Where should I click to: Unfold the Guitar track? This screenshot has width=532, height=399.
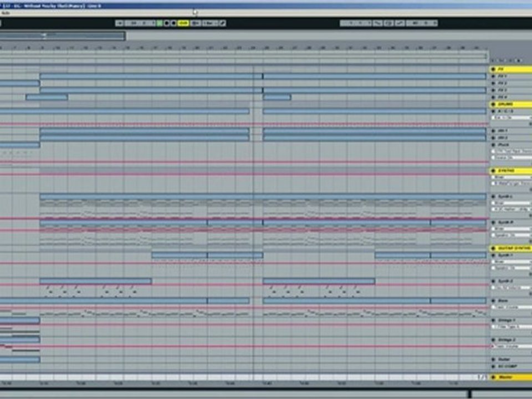click(493, 359)
